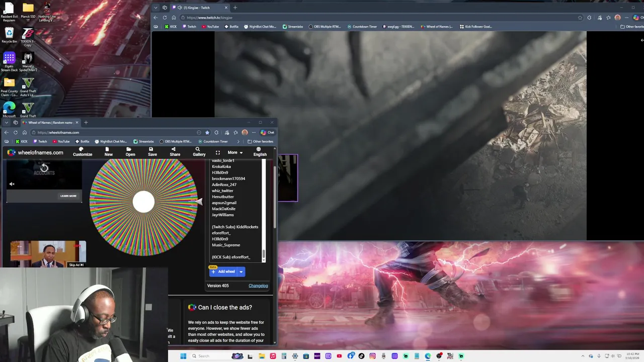Open NightBot Chat Mo bookmark in Twitch window

[x=260, y=27]
